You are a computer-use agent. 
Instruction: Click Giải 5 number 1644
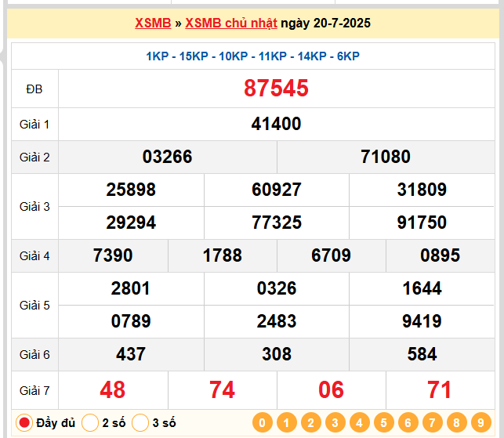pyautogui.click(x=422, y=288)
